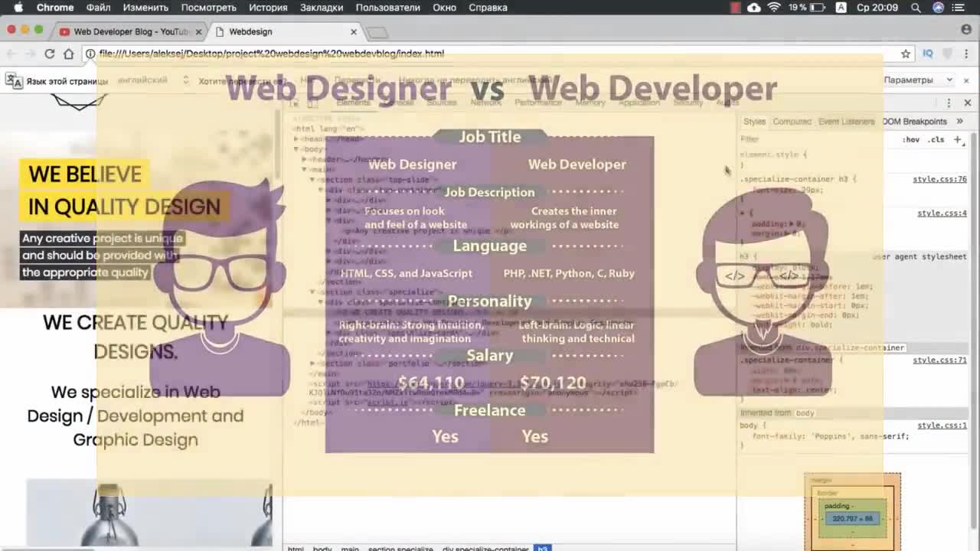The image size is (980, 551).
Task: Switch to the Styles tab
Action: coord(754,122)
